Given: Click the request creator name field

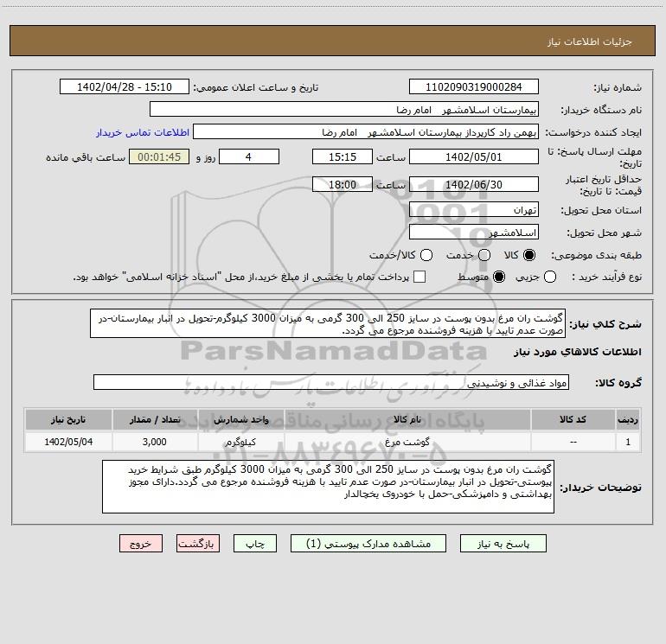Looking at the screenshot, I should coord(366,131).
